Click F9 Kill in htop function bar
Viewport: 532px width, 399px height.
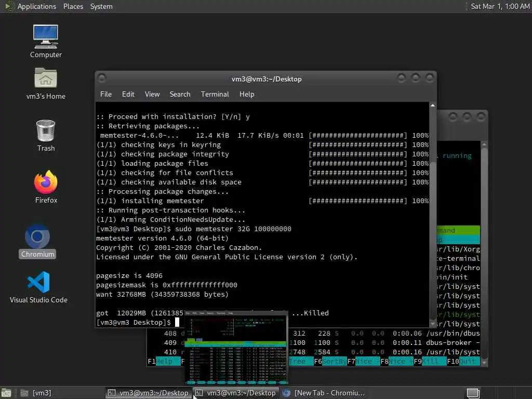pos(430,362)
